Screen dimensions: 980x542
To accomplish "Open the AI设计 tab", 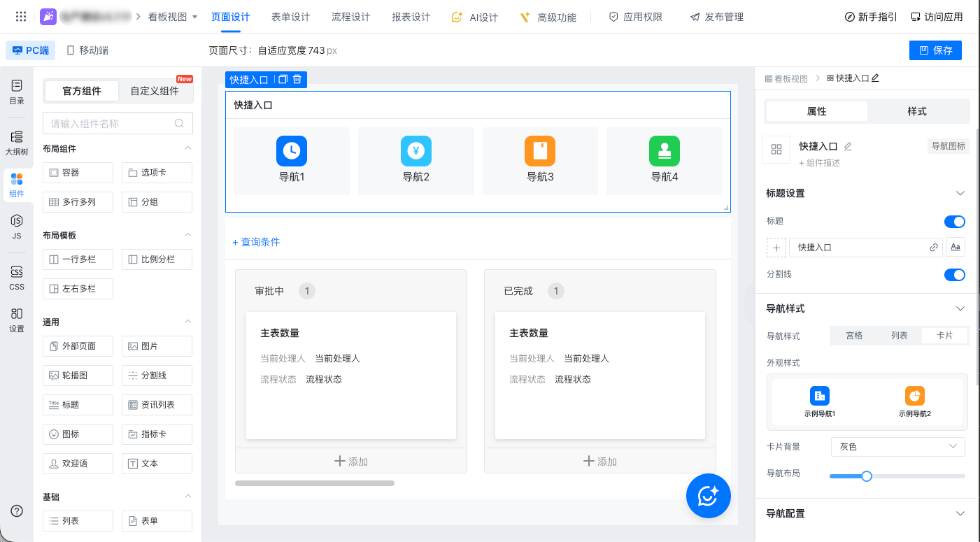I will pyautogui.click(x=475, y=17).
